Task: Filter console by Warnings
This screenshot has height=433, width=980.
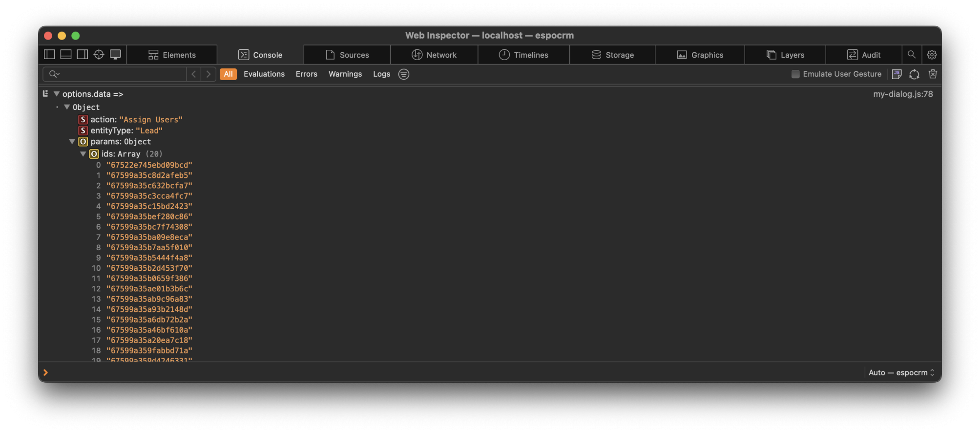Action: click(x=345, y=74)
